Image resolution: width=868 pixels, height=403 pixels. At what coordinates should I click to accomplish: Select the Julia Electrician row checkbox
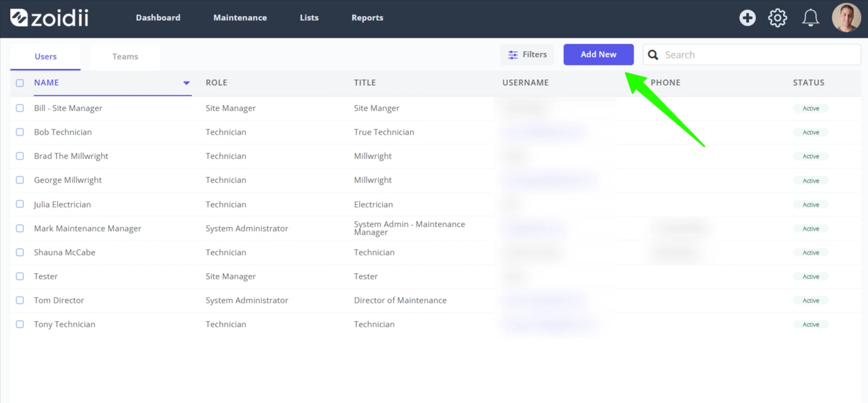point(20,204)
